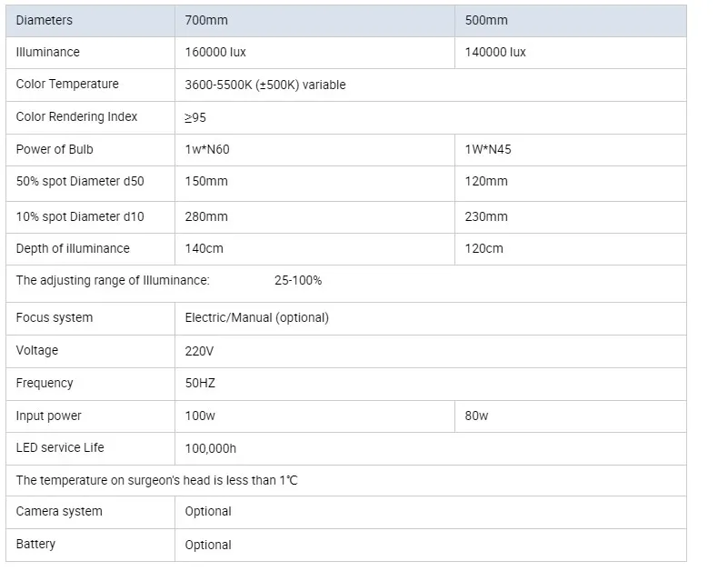
Task: Select the 100,000h LED service life value
Action: click(211, 448)
